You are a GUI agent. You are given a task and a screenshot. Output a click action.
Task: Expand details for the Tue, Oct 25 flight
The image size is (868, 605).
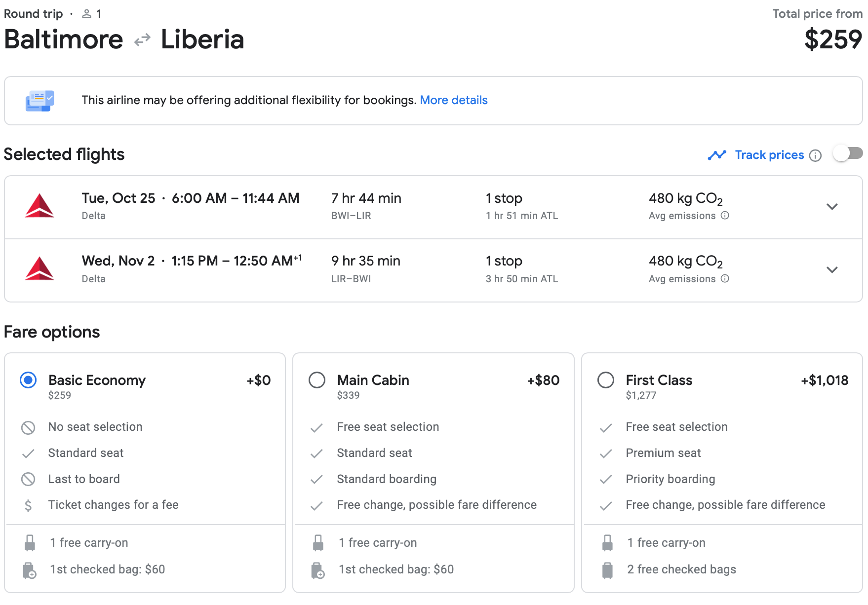[x=832, y=207]
